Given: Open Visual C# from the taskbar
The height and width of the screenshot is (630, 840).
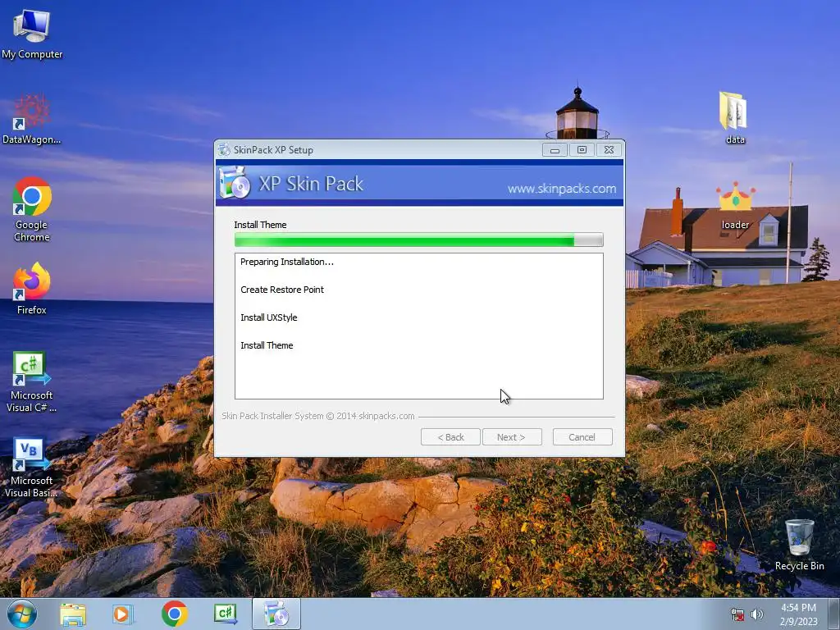Looking at the screenshot, I should pos(225,614).
